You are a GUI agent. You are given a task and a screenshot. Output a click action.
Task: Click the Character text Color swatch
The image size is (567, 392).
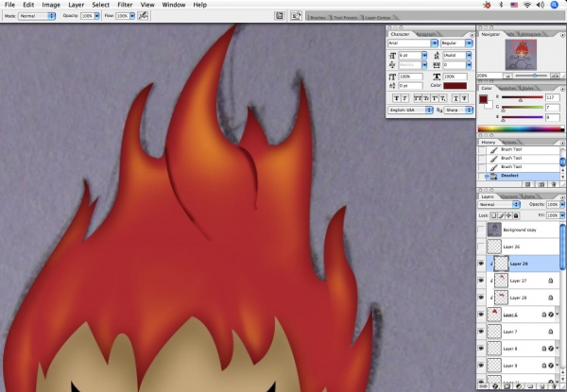(x=455, y=86)
